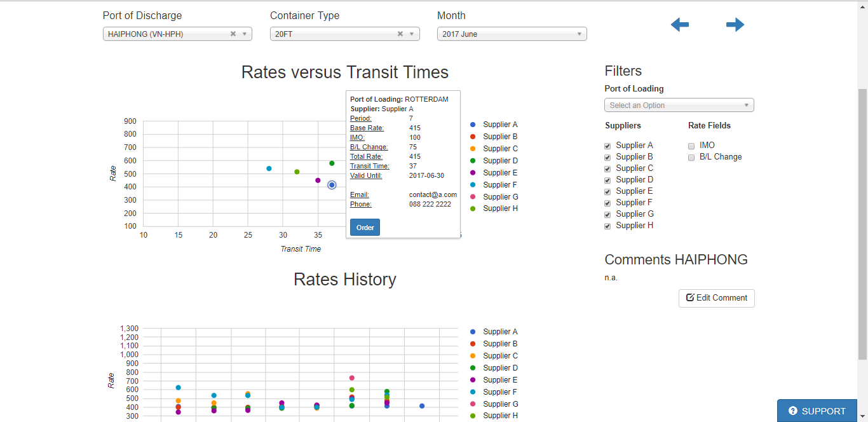
Task: Open Container Type dropdown
Action: click(345, 34)
